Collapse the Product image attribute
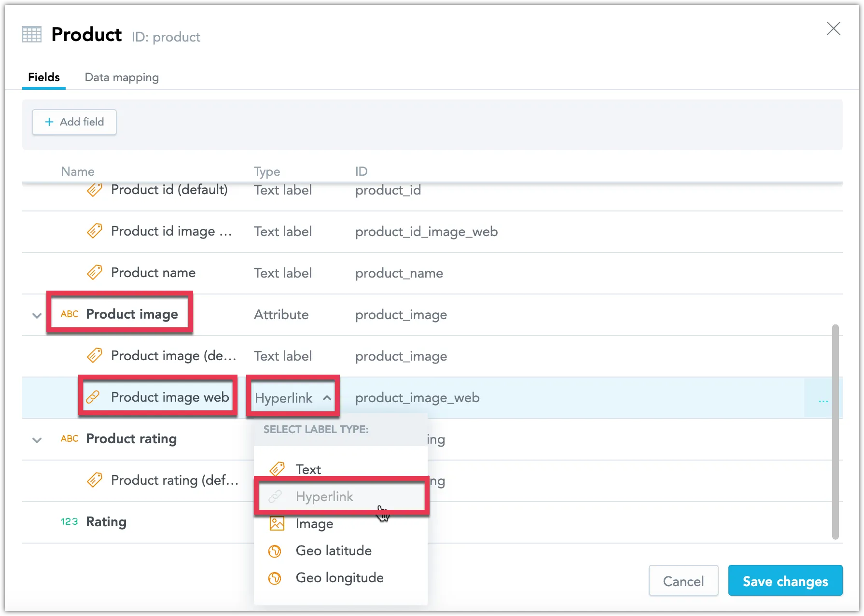This screenshot has height=616, width=864. (x=37, y=315)
